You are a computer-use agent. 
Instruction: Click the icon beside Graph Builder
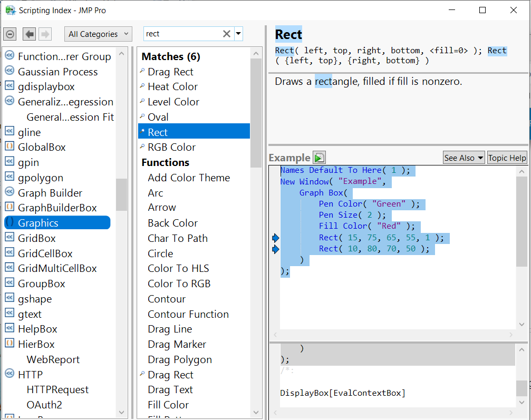tap(10, 192)
